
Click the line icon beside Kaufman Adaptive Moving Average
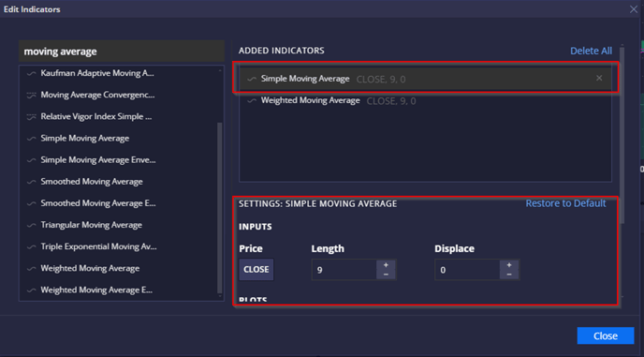tap(31, 74)
